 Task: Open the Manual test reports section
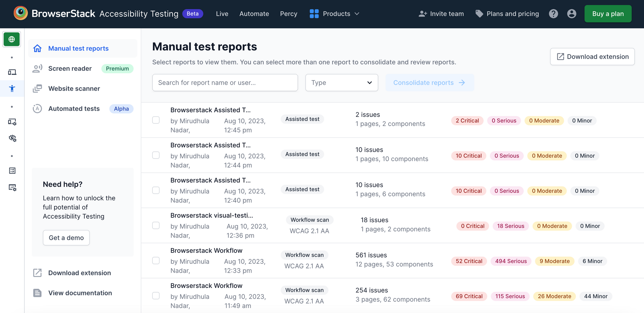coord(78,48)
